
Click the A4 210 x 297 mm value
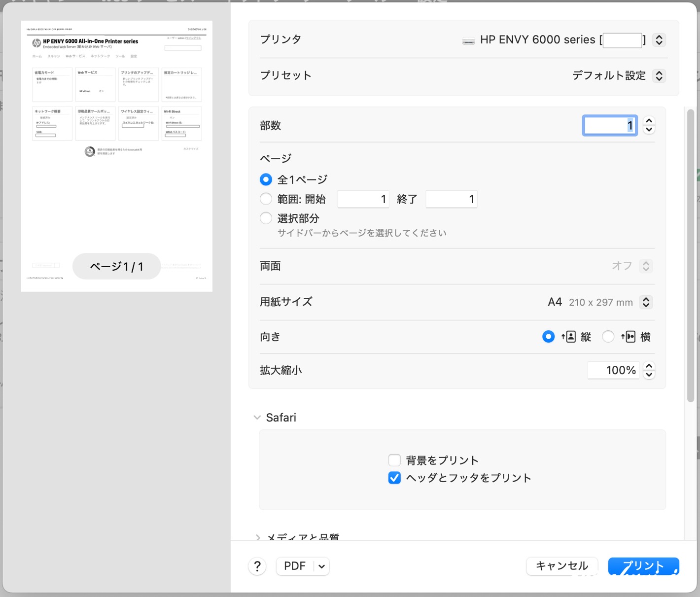pyautogui.click(x=590, y=302)
